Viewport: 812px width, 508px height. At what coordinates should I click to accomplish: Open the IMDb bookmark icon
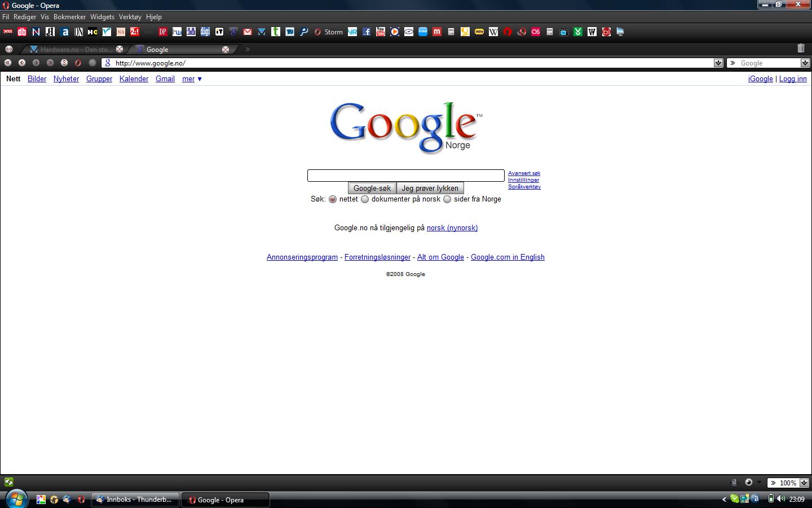479,32
